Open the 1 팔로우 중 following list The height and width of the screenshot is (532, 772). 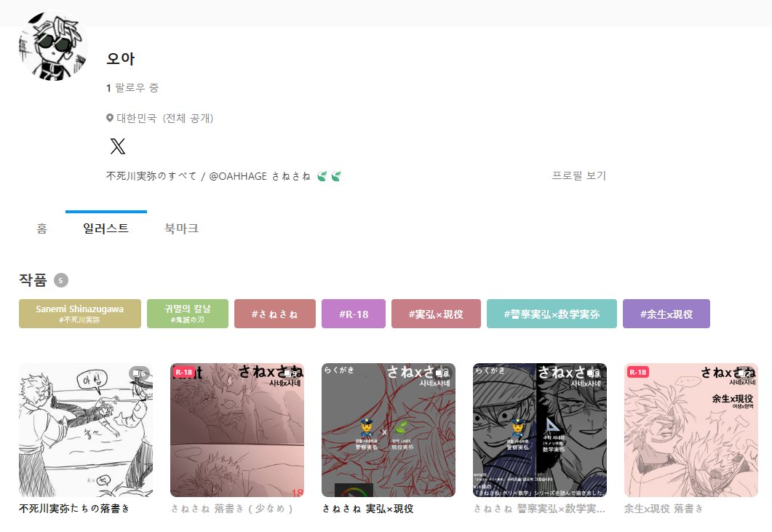(x=132, y=88)
